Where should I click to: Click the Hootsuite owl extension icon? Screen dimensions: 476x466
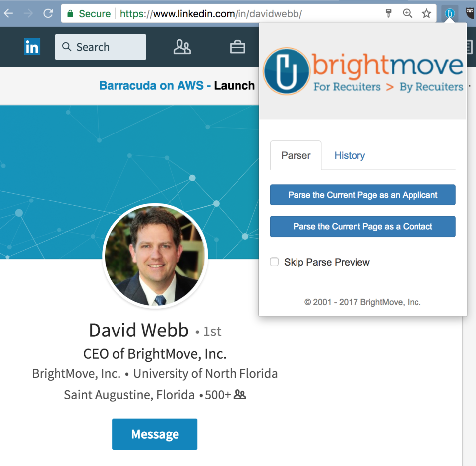point(469,13)
